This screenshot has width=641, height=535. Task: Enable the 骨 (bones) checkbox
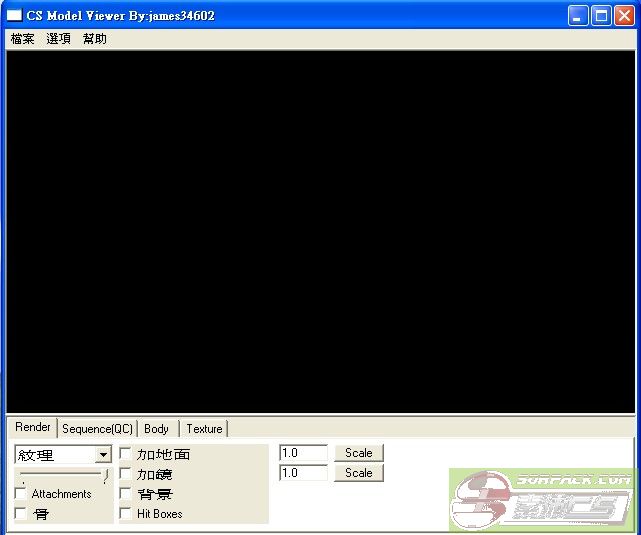tap(21, 513)
